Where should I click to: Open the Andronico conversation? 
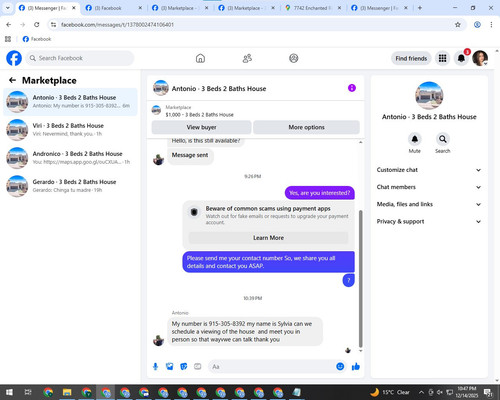(70, 158)
